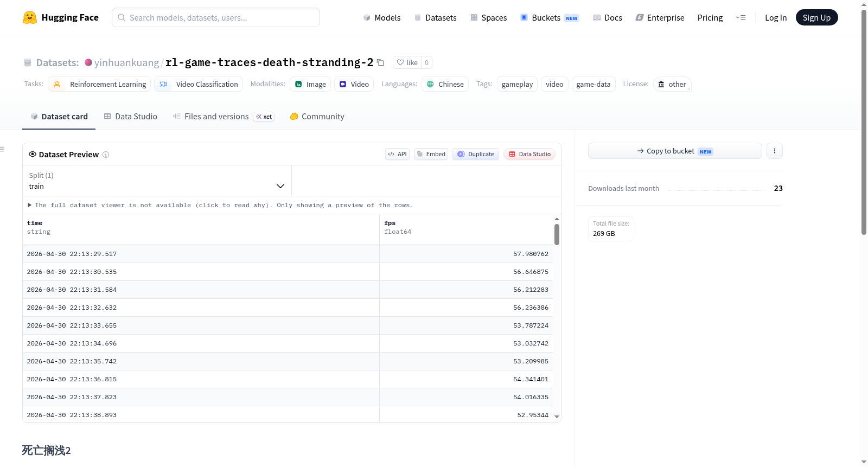This screenshot has width=868, height=467.
Task: Click the yinhuankuang user avatar
Action: pos(88,62)
